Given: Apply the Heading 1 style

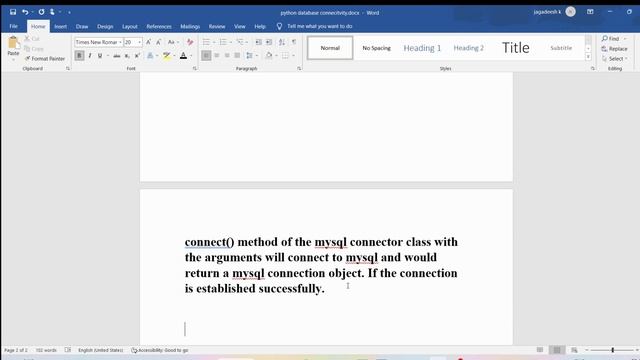Looking at the screenshot, I should 422,48.
